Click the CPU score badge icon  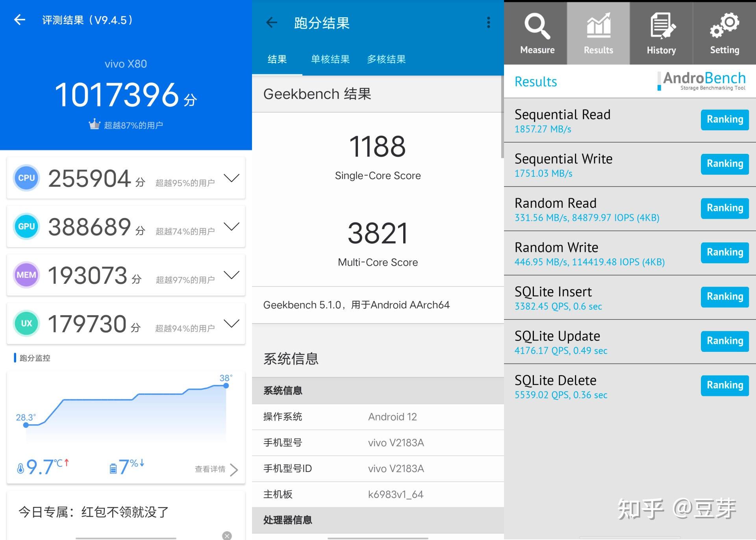pyautogui.click(x=26, y=178)
